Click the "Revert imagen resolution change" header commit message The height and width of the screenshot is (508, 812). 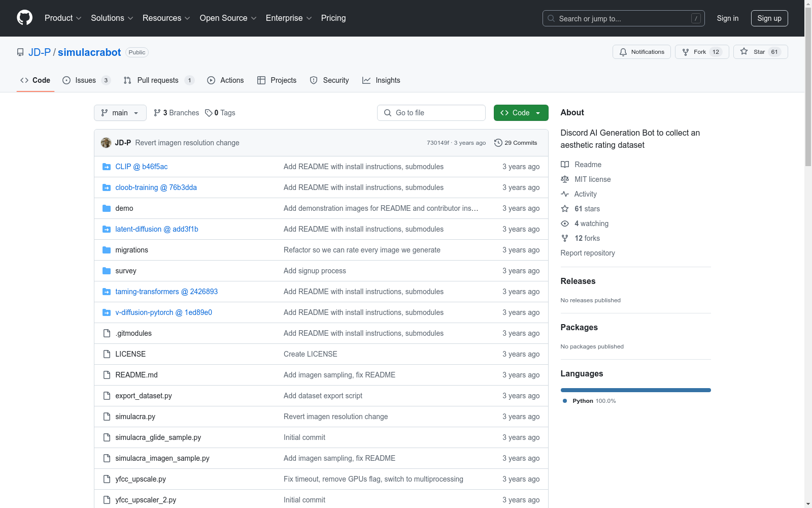click(x=187, y=143)
